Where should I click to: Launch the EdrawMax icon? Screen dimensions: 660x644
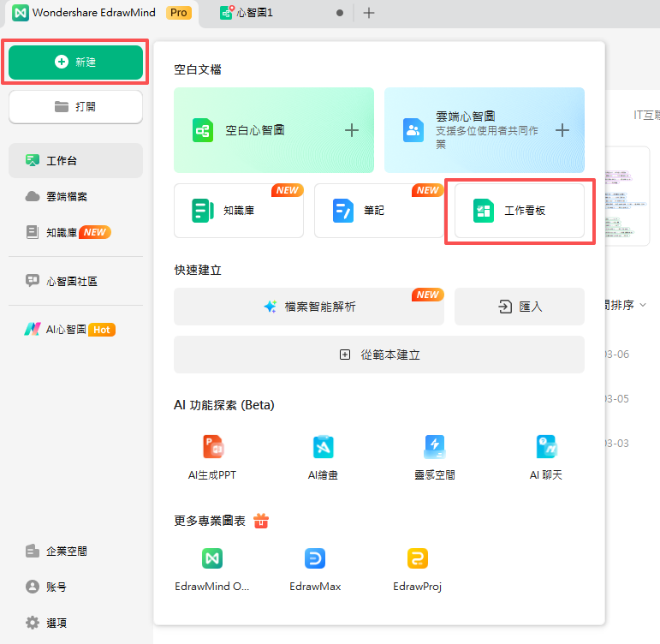[315, 558]
